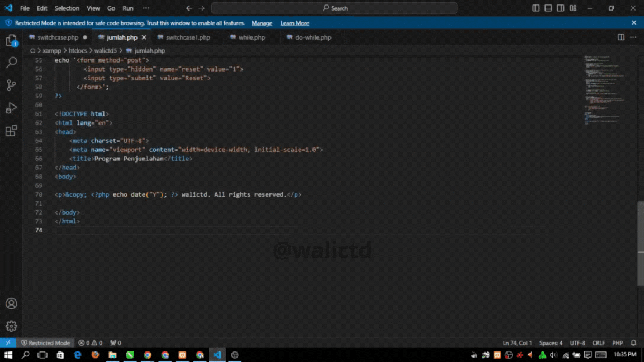The image size is (644, 362).
Task: Open Run and Debug panel
Action: (x=11, y=108)
